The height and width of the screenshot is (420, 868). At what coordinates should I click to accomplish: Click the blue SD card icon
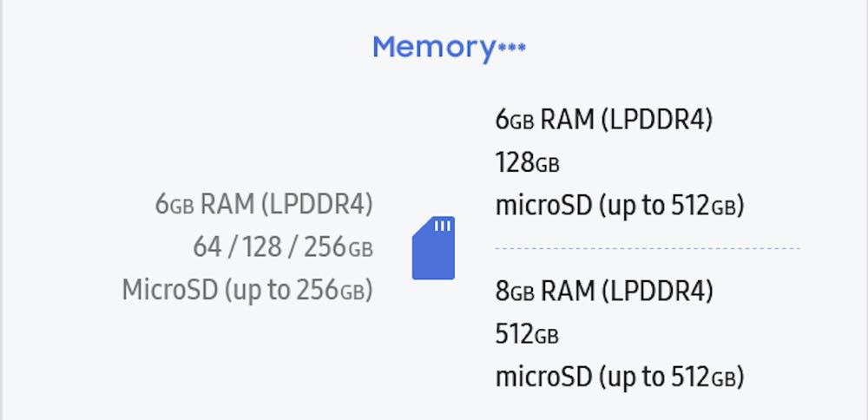[x=433, y=248]
